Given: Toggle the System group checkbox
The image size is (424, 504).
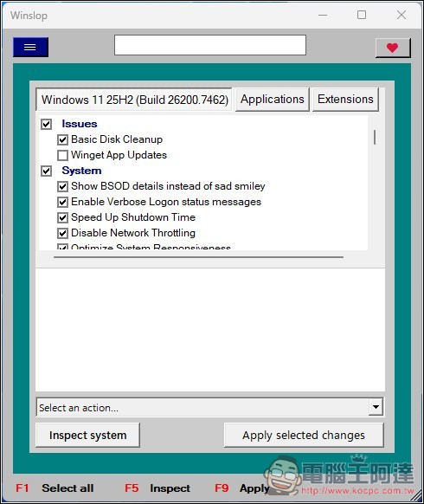Looking at the screenshot, I should point(46,171).
